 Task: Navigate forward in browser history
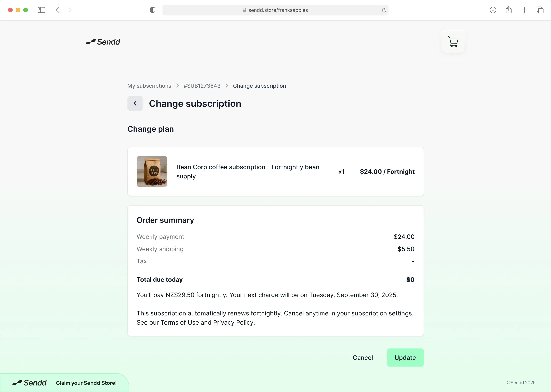tap(70, 10)
